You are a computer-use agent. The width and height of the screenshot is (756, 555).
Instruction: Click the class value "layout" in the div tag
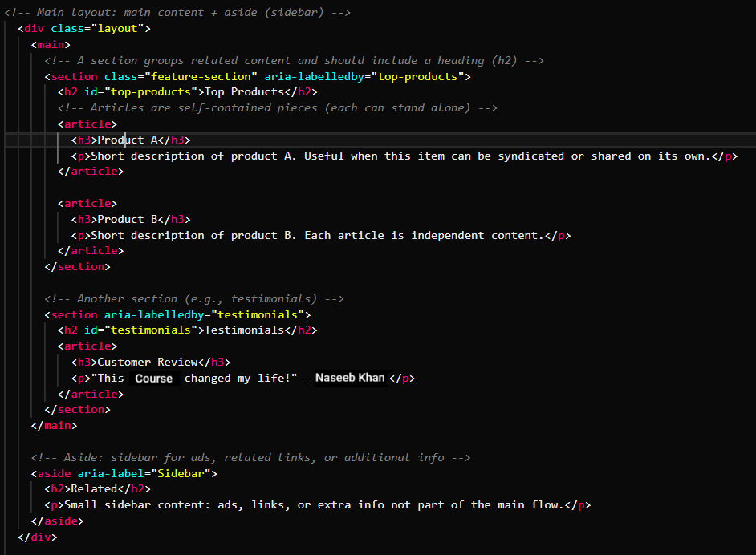click(x=117, y=29)
